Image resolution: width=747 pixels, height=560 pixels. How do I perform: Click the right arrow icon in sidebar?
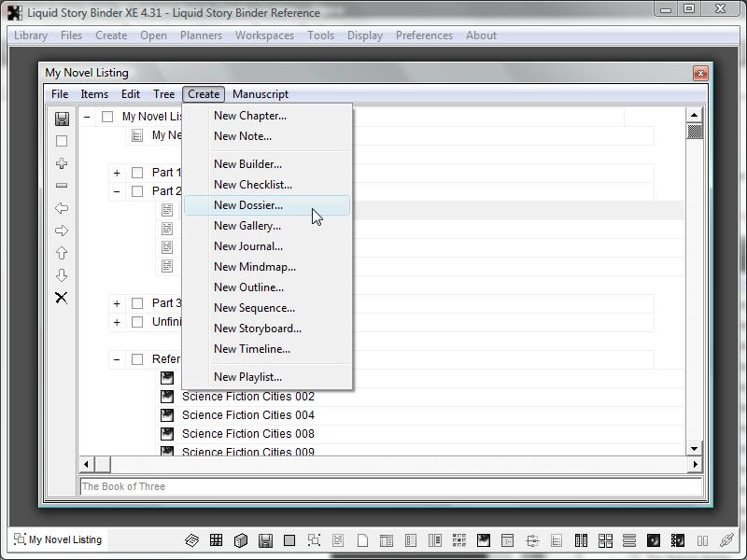pos(62,231)
